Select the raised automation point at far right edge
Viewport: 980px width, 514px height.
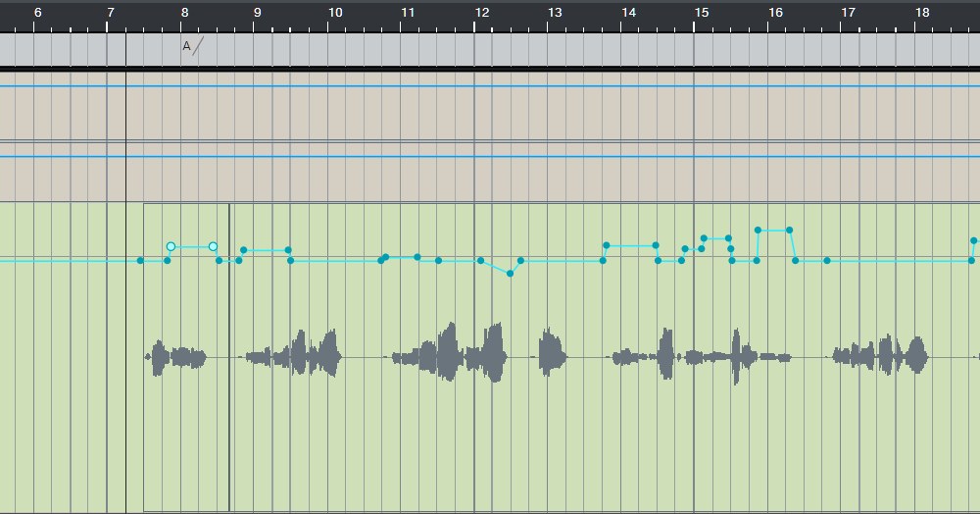coord(974,240)
